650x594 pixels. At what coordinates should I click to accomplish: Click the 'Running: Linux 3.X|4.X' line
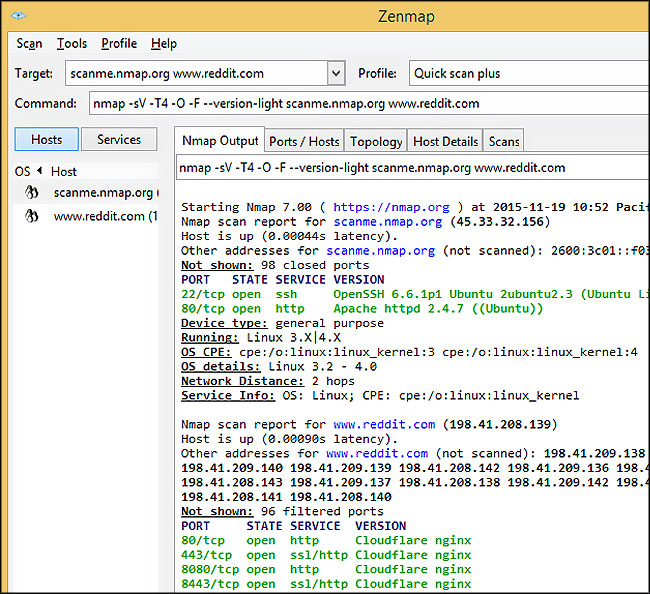261,337
